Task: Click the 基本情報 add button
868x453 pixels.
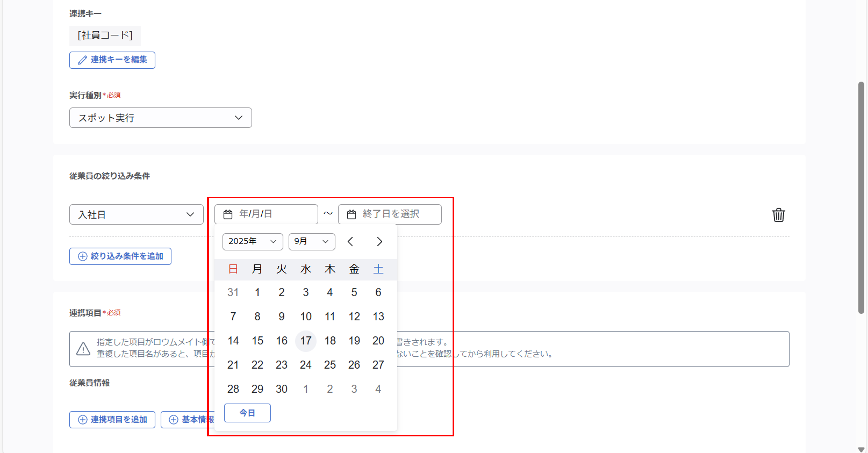Action: tap(189, 419)
